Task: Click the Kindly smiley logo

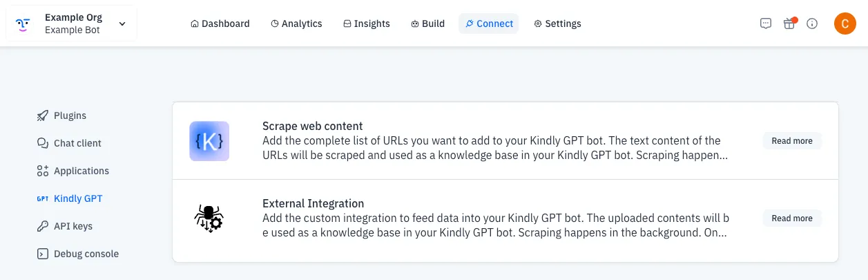Action: pyautogui.click(x=23, y=24)
